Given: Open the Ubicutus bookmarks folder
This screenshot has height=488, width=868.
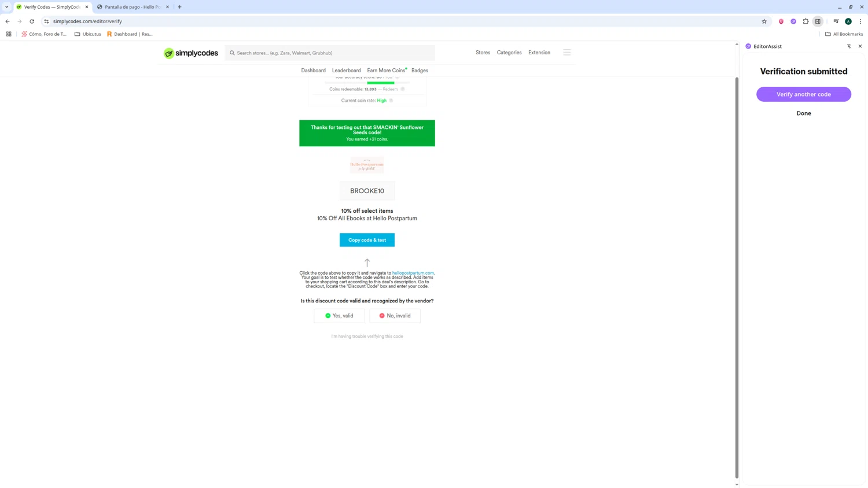Looking at the screenshot, I should 88,34.
